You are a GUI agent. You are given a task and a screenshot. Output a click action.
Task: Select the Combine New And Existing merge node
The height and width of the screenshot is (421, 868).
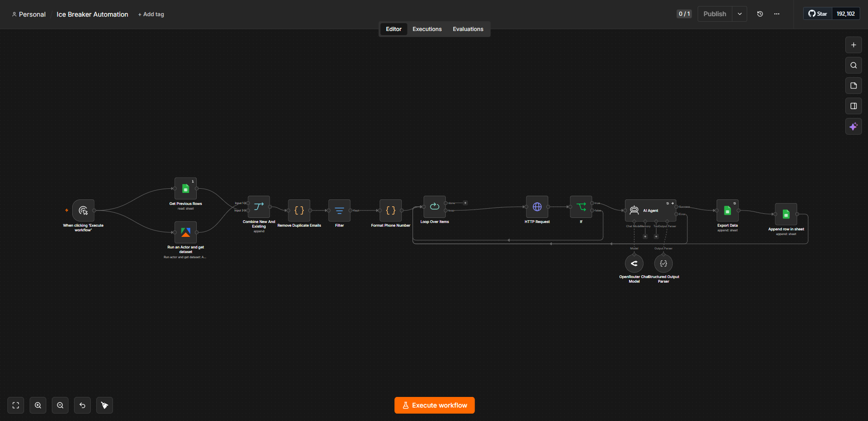point(259,207)
